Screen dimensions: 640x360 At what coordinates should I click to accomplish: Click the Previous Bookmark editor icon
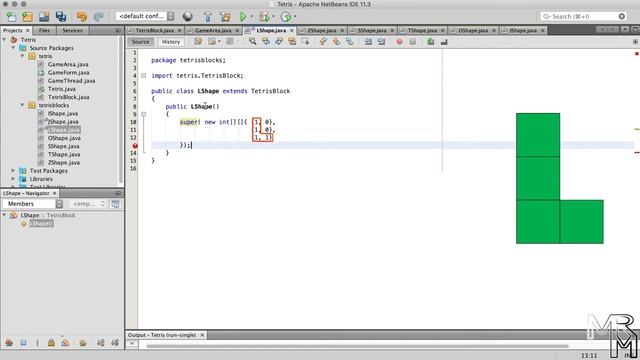tap(323, 42)
